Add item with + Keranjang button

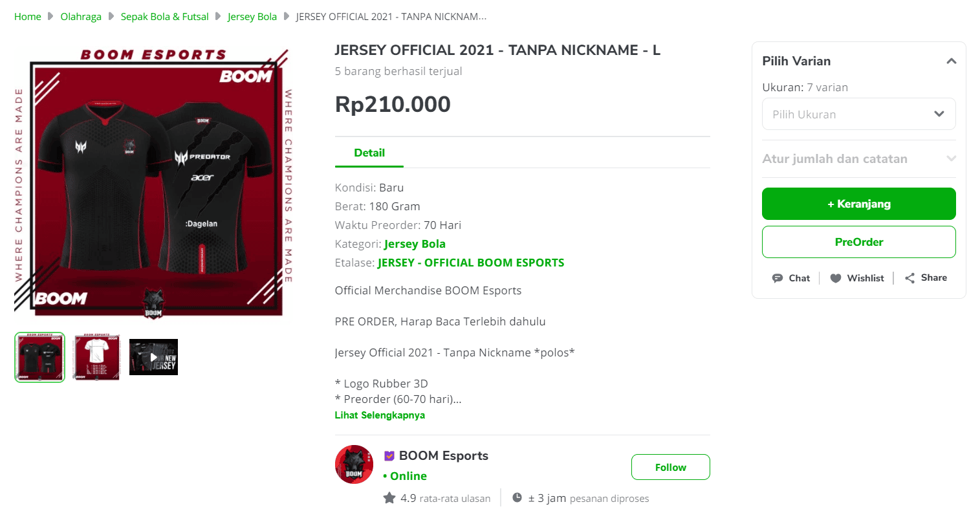(858, 204)
